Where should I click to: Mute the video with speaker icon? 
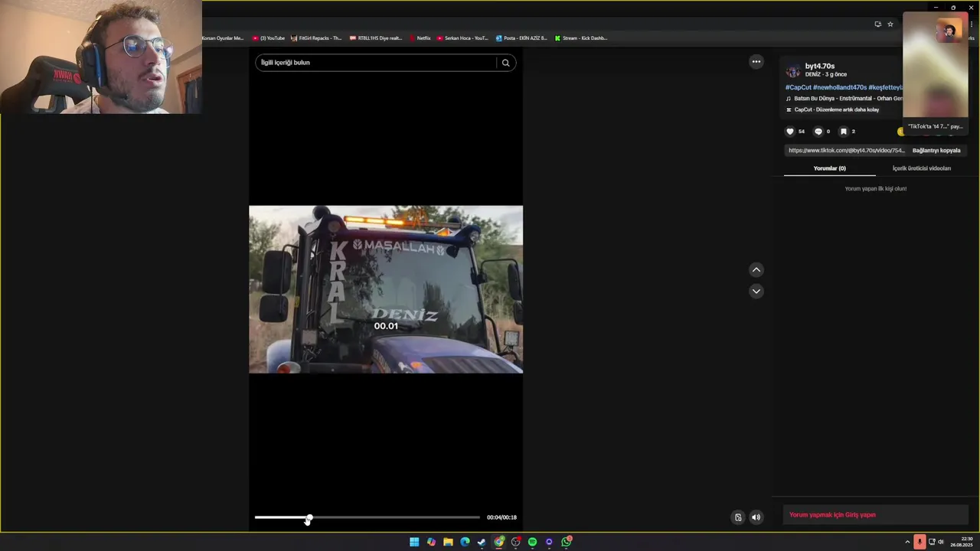tap(756, 517)
